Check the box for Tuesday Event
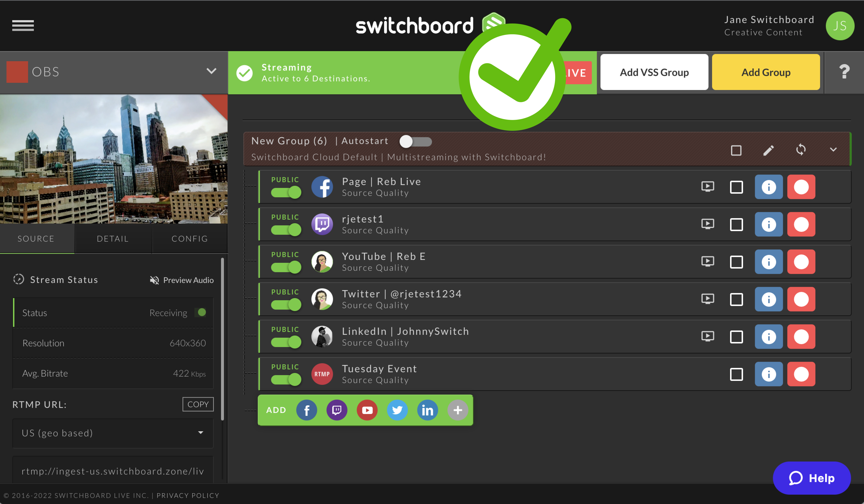This screenshot has height=504, width=864. 736,374
